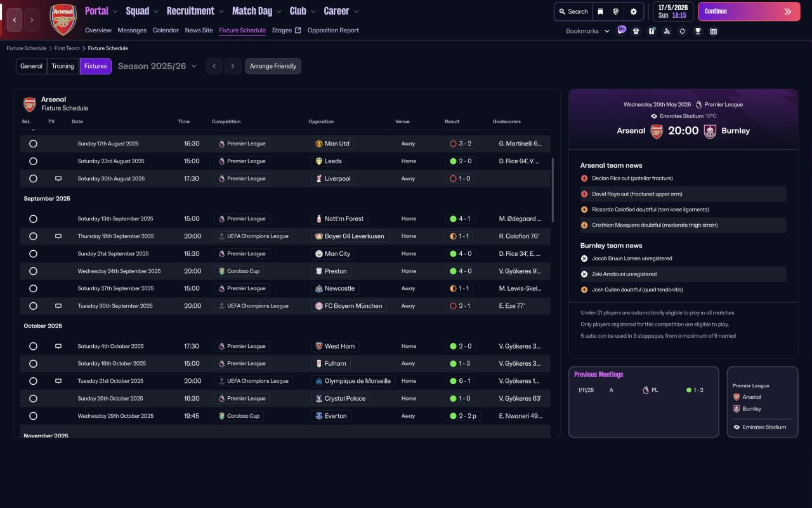Click the Arsenal crest beside the Fixture Schedule title

[x=30, y=104]
